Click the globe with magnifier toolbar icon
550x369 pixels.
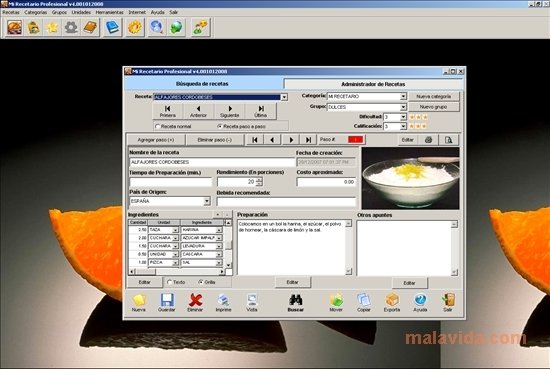(x=156, y=27)
